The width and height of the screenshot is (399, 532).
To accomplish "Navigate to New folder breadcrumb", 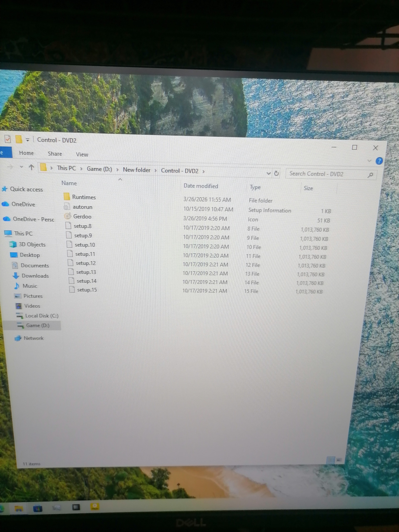I will (137, 170).
